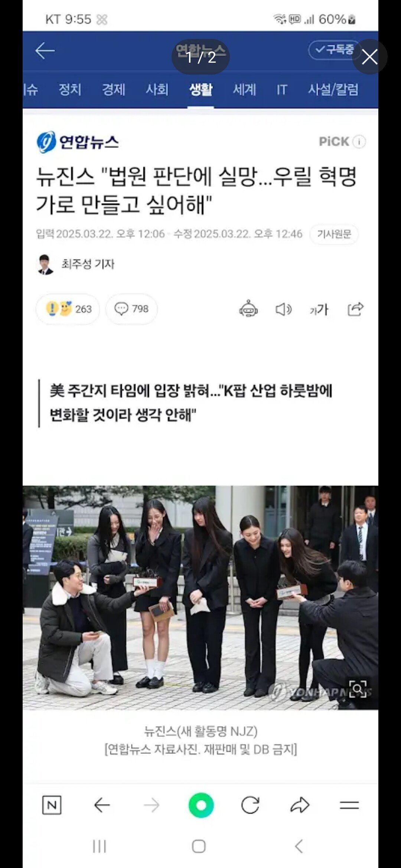
Task: Share the article via the share icon
Action: 355,309
